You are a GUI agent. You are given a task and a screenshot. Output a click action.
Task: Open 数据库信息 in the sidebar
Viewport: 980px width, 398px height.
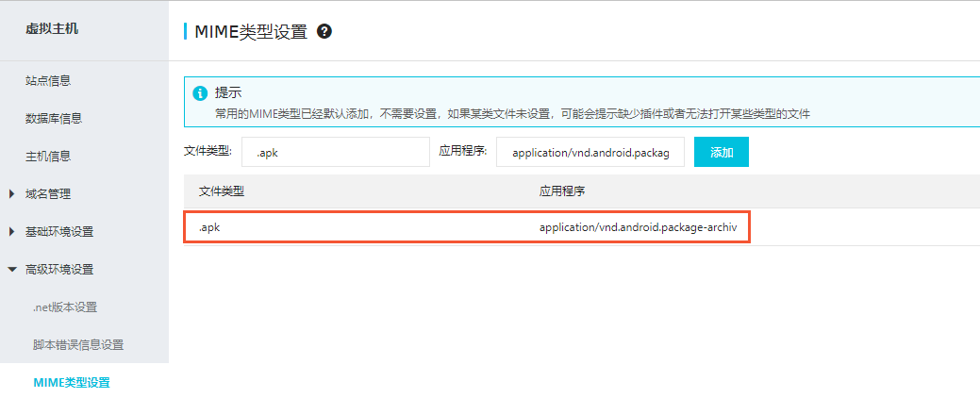54,119
